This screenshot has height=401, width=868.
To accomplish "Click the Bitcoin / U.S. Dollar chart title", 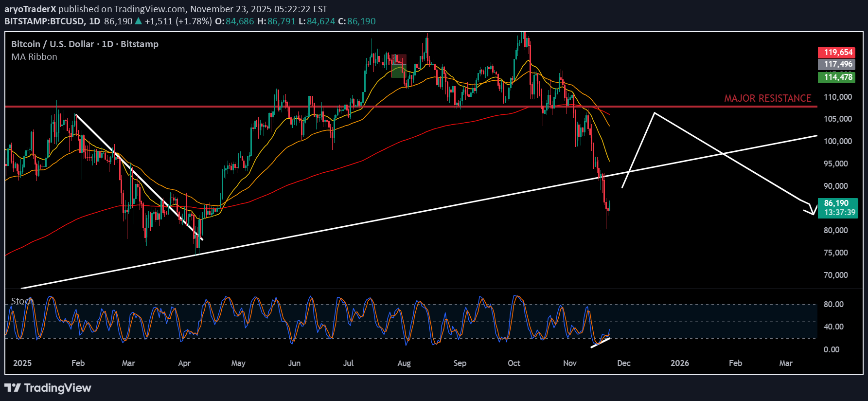I will pyautogui.click(x=85, y=44).
